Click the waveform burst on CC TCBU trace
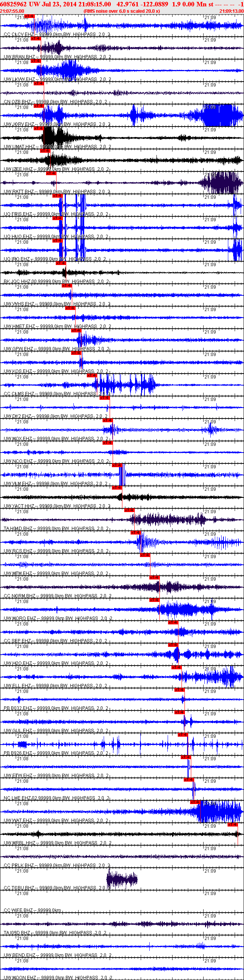This screenshot has width=244, height=980. (122, 879)
